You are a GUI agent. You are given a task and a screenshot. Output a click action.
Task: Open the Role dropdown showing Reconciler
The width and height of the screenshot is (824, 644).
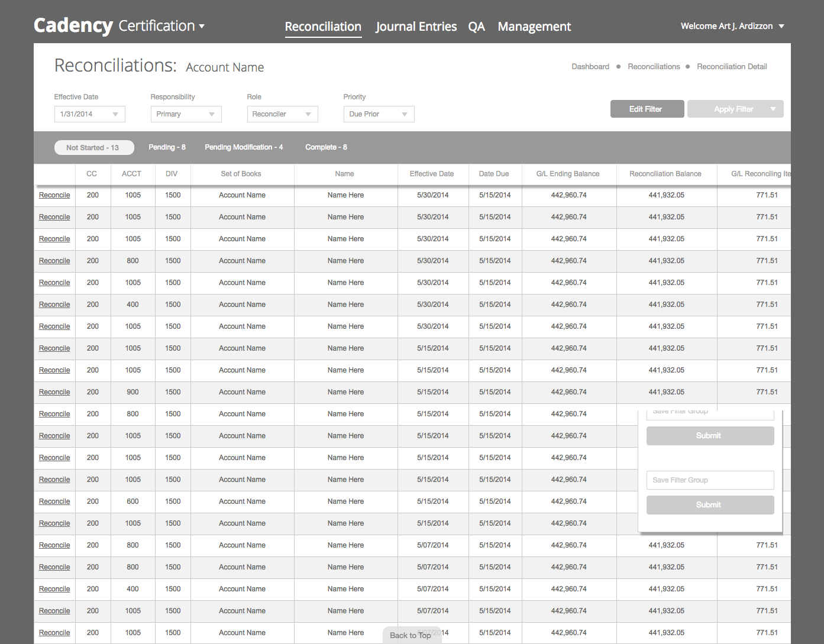tap(282, 114)
